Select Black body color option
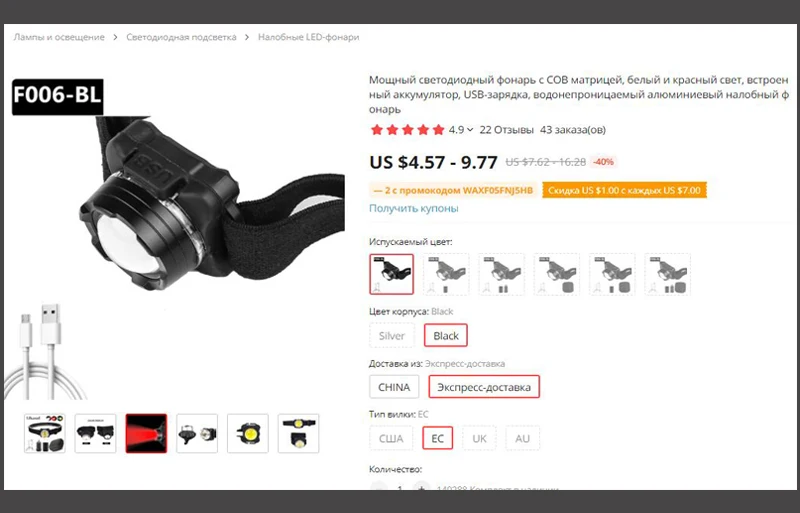This screenshot has width=800, height=513. point(446,336)
